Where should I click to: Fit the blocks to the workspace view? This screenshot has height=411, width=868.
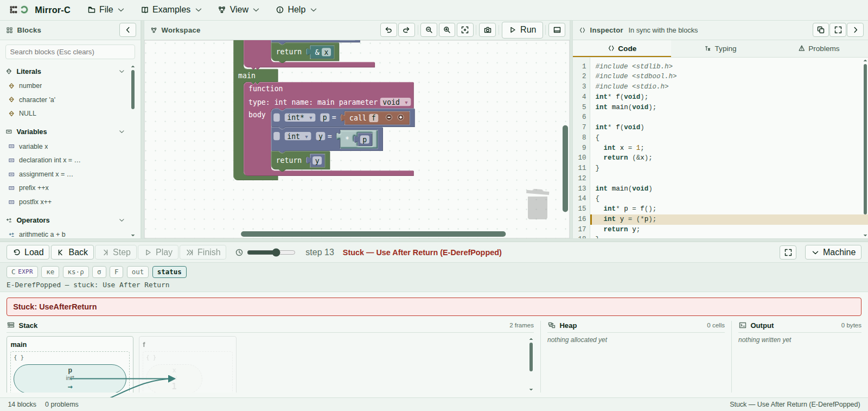tap(465, 30)
